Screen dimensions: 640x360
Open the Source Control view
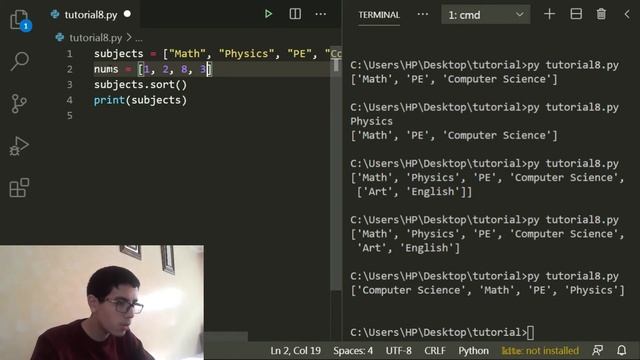pos(19,104)
